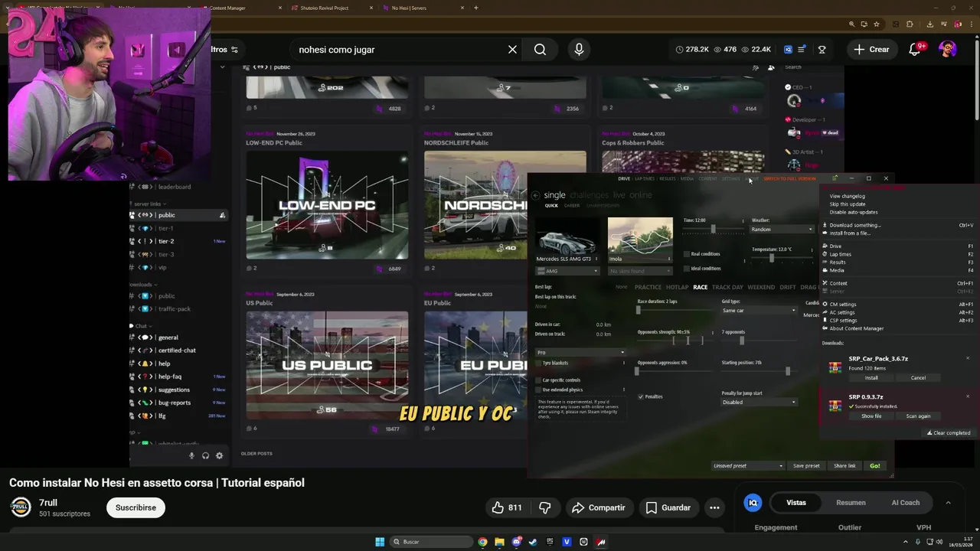
Task: Mute Discord microphone
Action: point(191,455)
